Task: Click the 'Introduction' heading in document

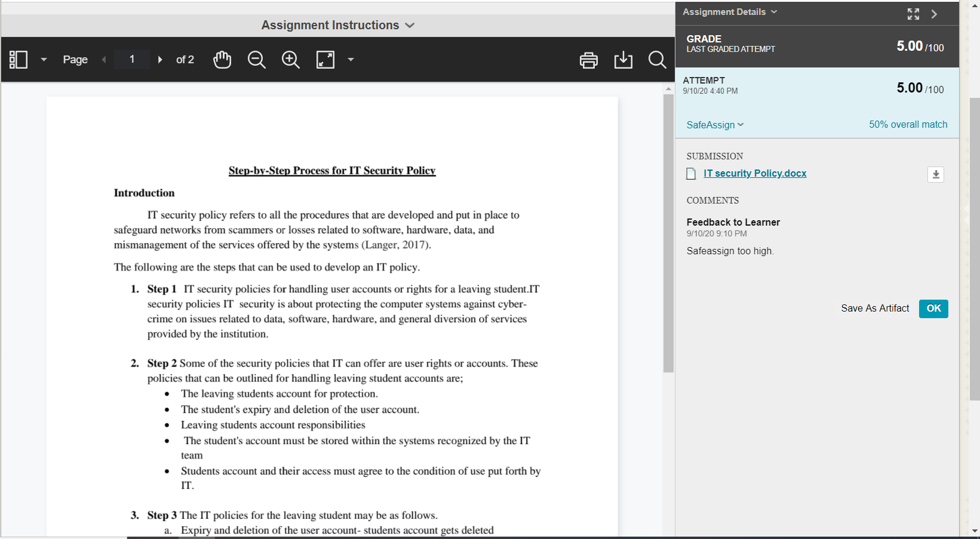Action: point(144,193)
